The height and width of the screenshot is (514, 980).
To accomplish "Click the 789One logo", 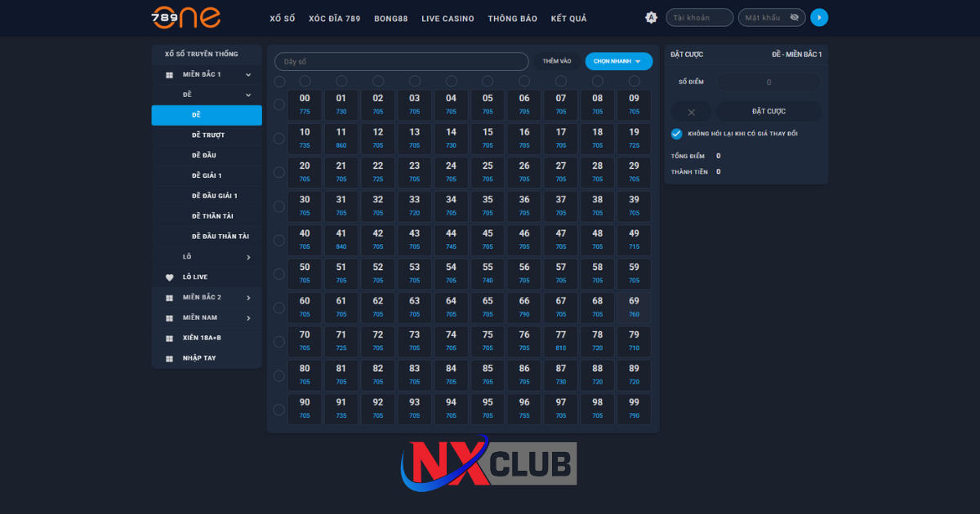I will pyautogui.click(x=185, y=17).
